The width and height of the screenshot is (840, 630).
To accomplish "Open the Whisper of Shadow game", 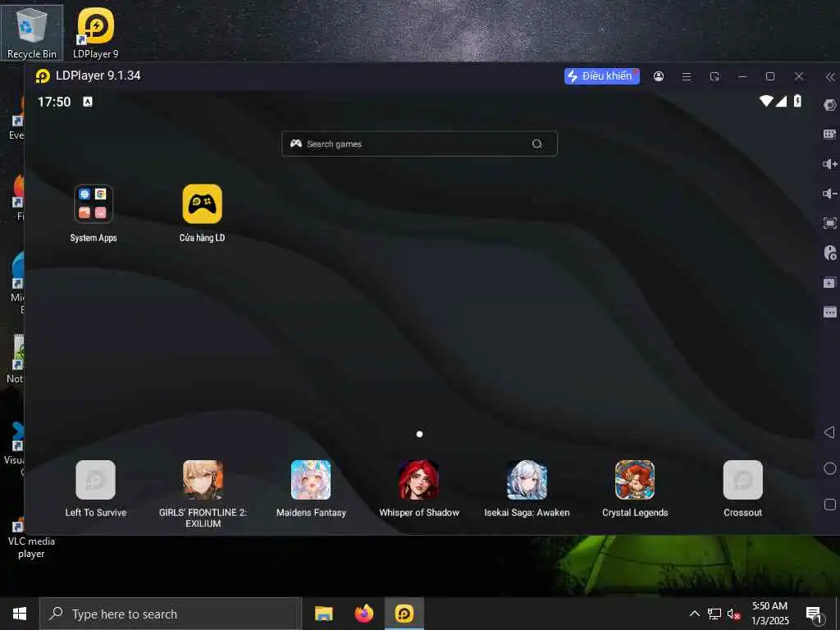I will tap(419, 489).
